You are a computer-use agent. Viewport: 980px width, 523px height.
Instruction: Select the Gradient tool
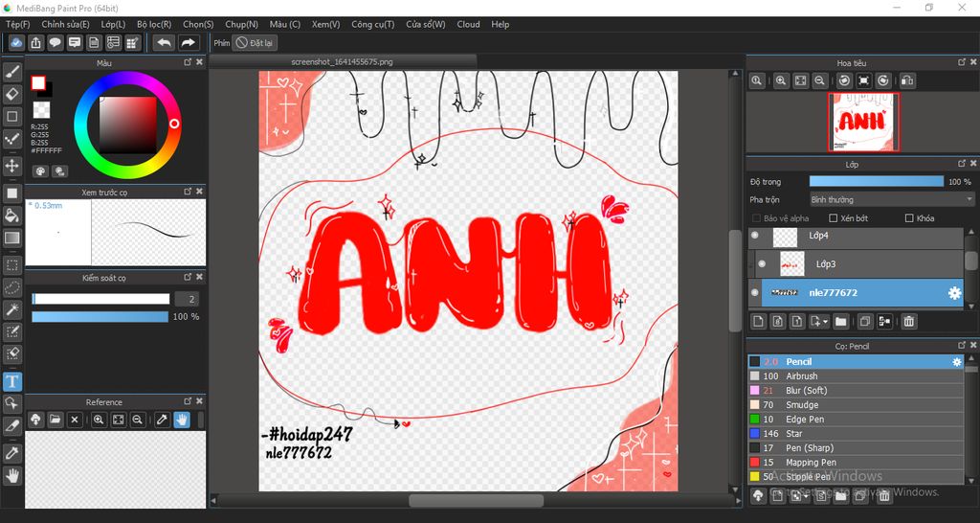pyautogui.click(x=11, y=238)
